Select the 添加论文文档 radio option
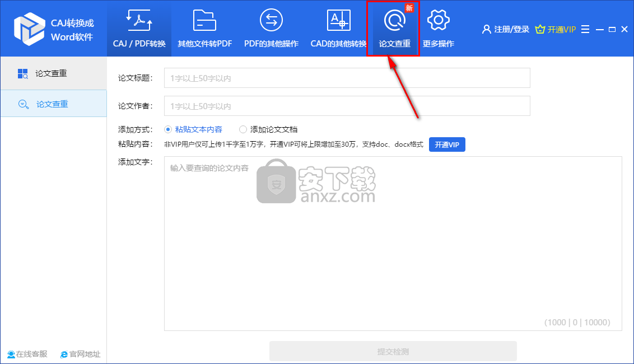 (x=243, y=129)
